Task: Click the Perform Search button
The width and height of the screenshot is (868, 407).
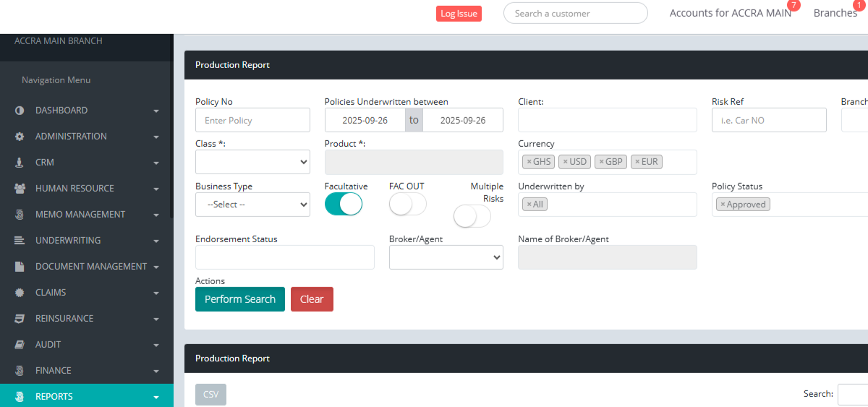Action: (x=239, y=299)
